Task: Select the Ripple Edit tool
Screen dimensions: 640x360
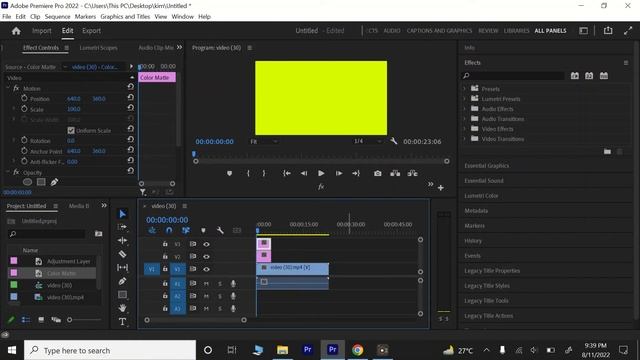Action: tap(122, 240)
